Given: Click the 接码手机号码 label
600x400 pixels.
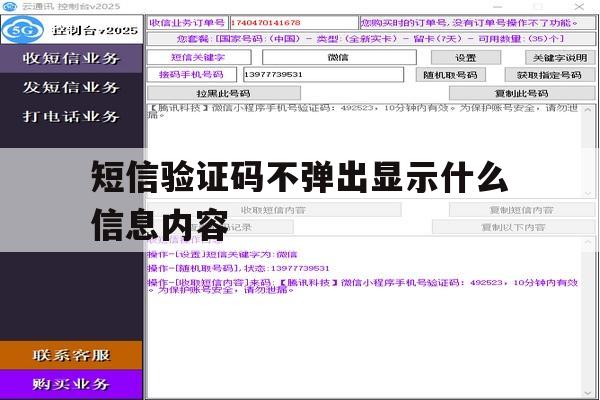Looking at the screenshot, I should point(191,75).
